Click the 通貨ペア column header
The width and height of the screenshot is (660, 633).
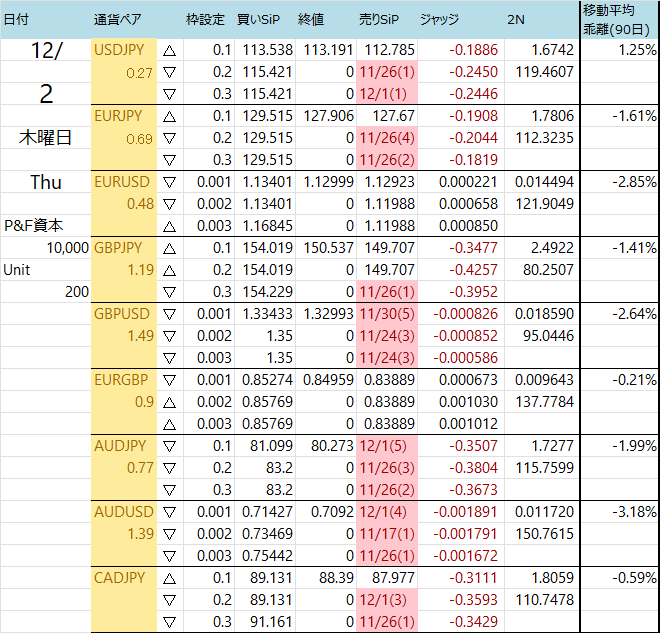tap(117, 19)
